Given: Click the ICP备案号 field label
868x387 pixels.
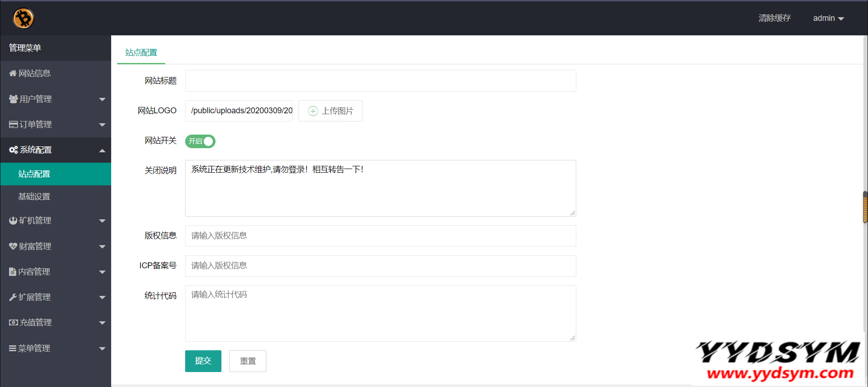Looking at the screenshot, I should pyautogui.click(x=158, y=266).
